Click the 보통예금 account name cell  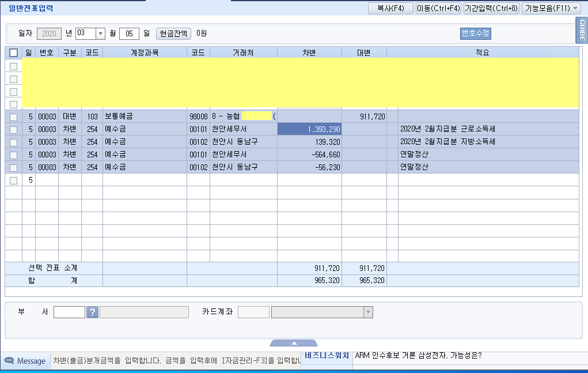pos(145,116)
